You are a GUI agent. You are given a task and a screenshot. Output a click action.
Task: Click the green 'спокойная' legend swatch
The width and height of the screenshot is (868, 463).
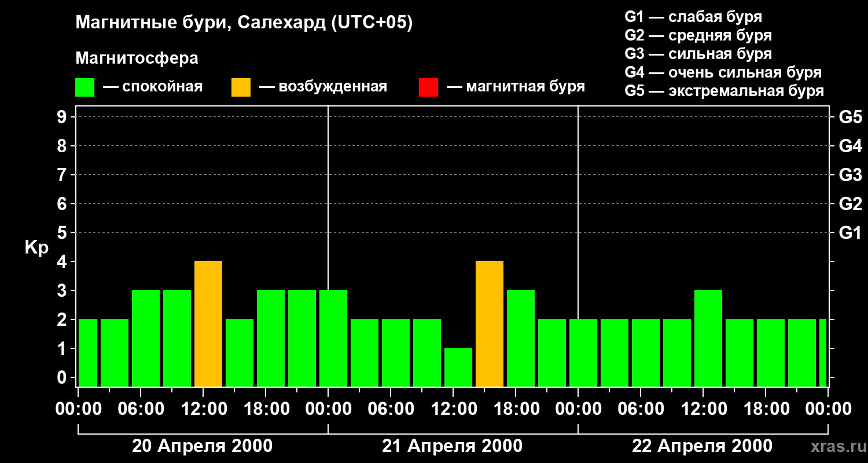pos(85,87)
